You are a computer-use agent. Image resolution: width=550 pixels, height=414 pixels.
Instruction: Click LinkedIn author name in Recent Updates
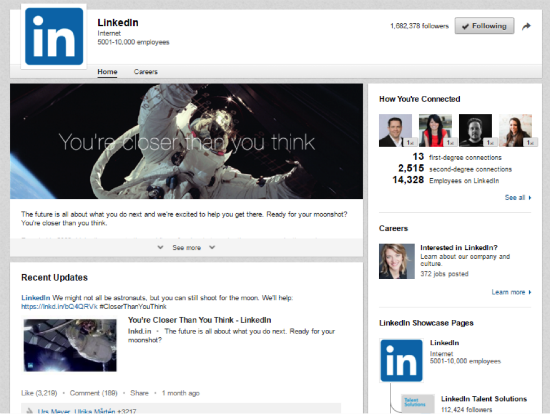click(36, 298)
